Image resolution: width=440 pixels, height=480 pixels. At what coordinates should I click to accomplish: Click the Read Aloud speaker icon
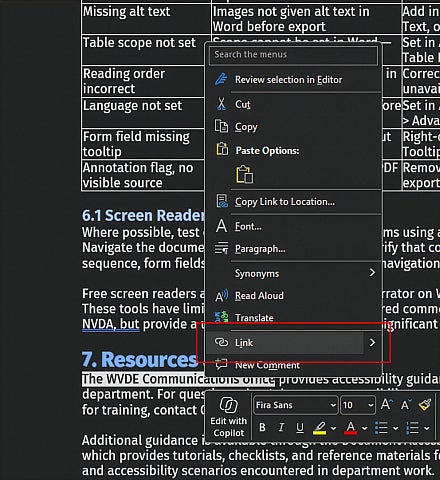click(222, 296)
